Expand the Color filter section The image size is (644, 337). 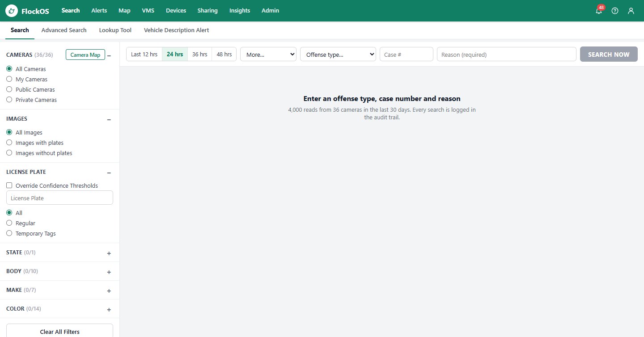tap(109, 310)
